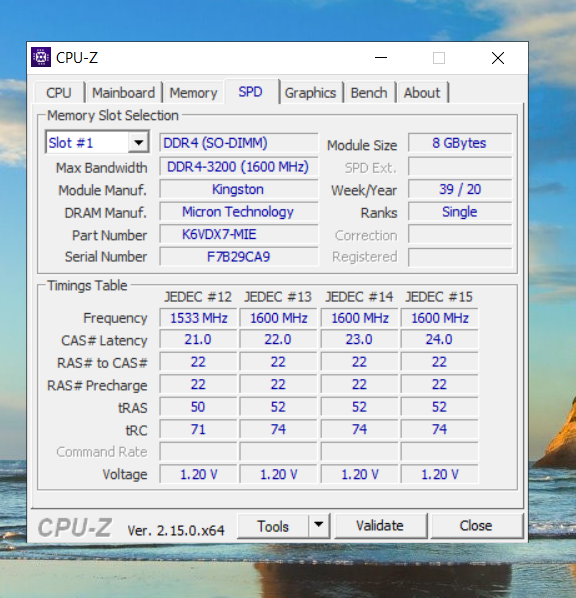Click the Validate button
Image resolution: width=576 pixels, height=598 pixels.
pos(380,526)
